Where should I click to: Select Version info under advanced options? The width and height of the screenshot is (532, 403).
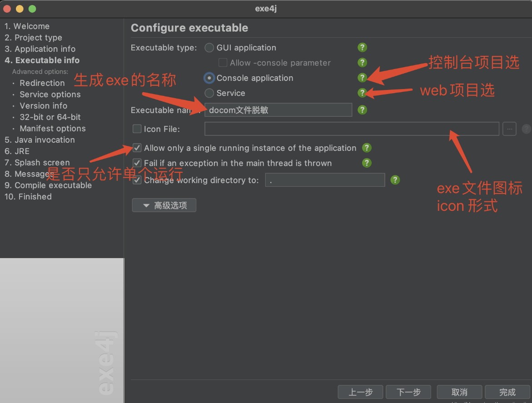43,105
